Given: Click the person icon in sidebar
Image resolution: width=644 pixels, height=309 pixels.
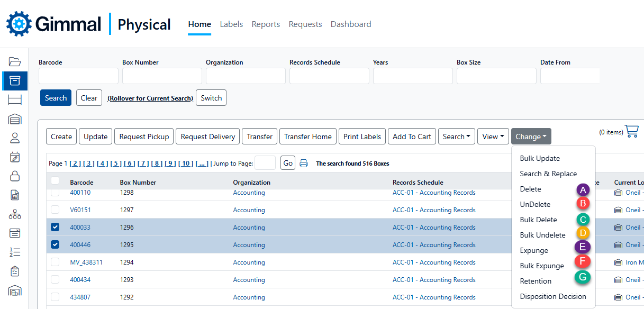Looking at the screenshot, I should point(15,138).
